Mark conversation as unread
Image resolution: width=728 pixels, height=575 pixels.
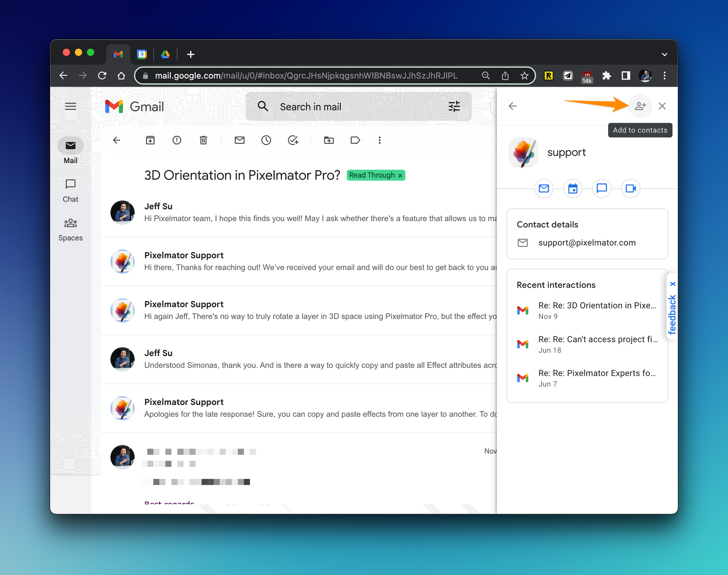click(x=240, y=140)
